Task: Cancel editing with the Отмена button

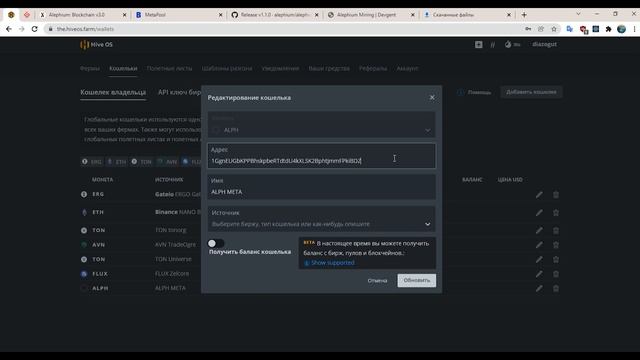Action: pyautogui.click(x=377, y=280)
